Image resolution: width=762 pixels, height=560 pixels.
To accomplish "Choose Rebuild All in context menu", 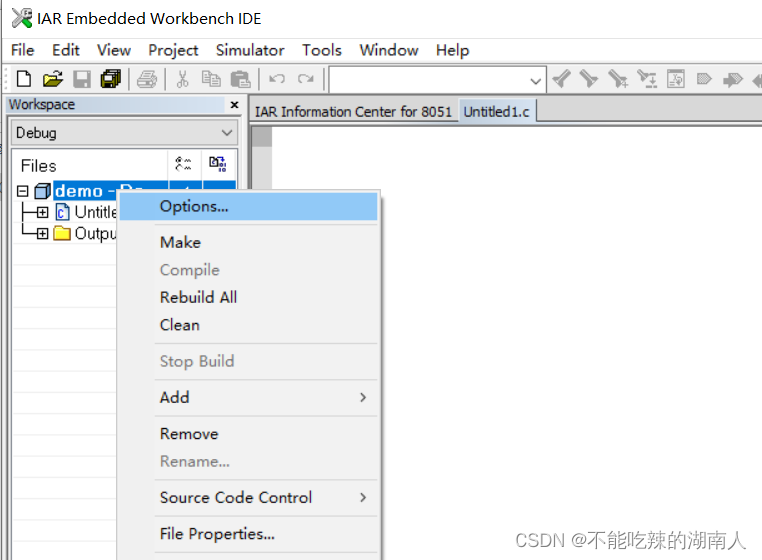I will pos(248,297).
